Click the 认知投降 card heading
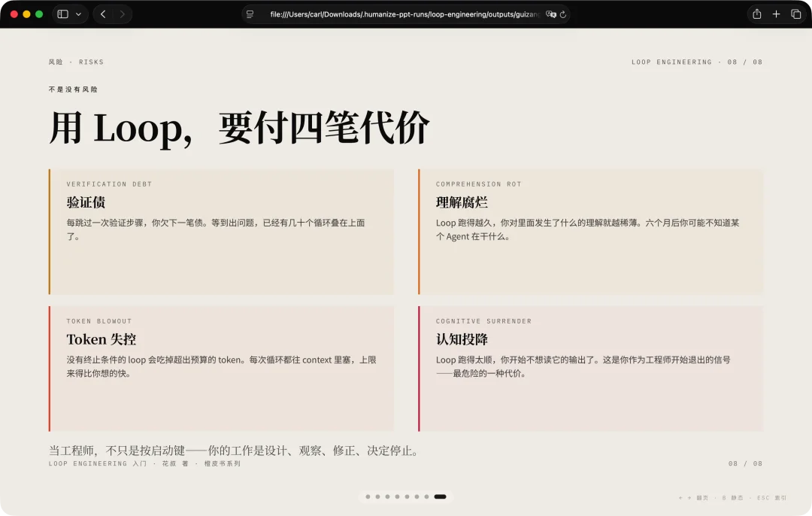The height and width of the screenshot is (516, 812). coord(462,339)
